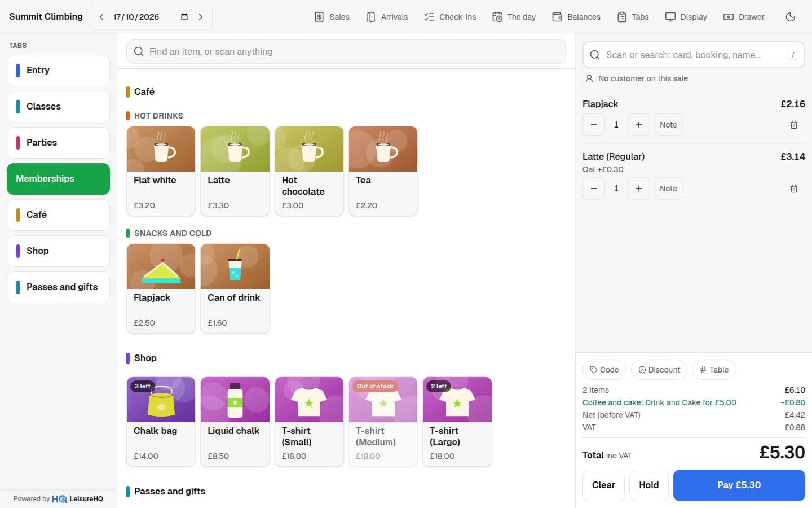
Task: Hold the current sale
Action: coord(648,485)
